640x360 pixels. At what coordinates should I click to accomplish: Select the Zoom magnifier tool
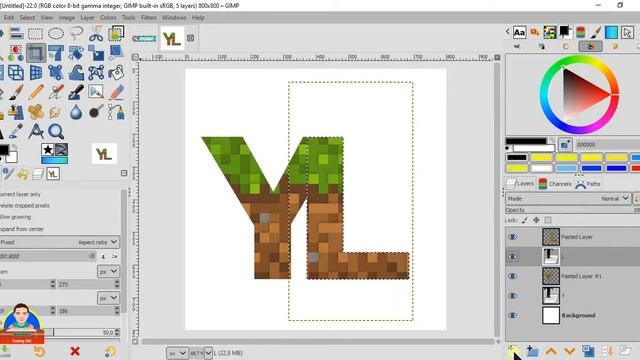(56, 131)
